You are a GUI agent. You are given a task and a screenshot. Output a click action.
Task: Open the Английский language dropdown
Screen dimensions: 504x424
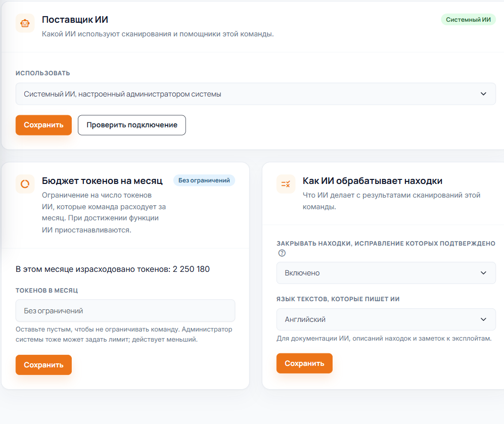point(386,319)
